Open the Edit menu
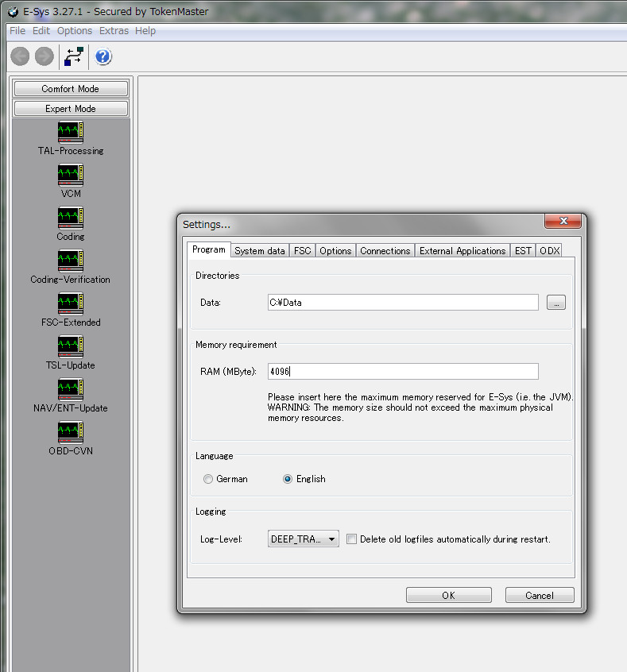The height and width of the screenshot is (672, 627). 41,31
